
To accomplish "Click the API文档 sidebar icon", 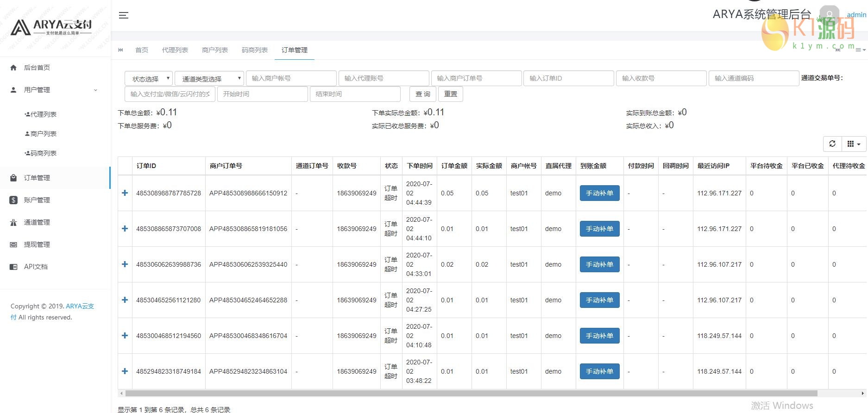I will pyautogui.click(x=13, y=267).
